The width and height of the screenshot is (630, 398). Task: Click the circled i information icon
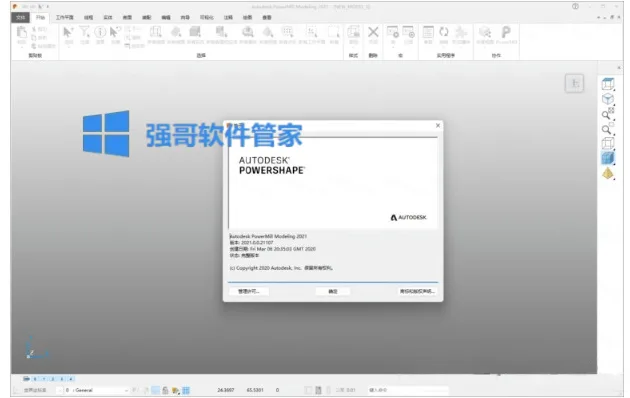point(100,32)
